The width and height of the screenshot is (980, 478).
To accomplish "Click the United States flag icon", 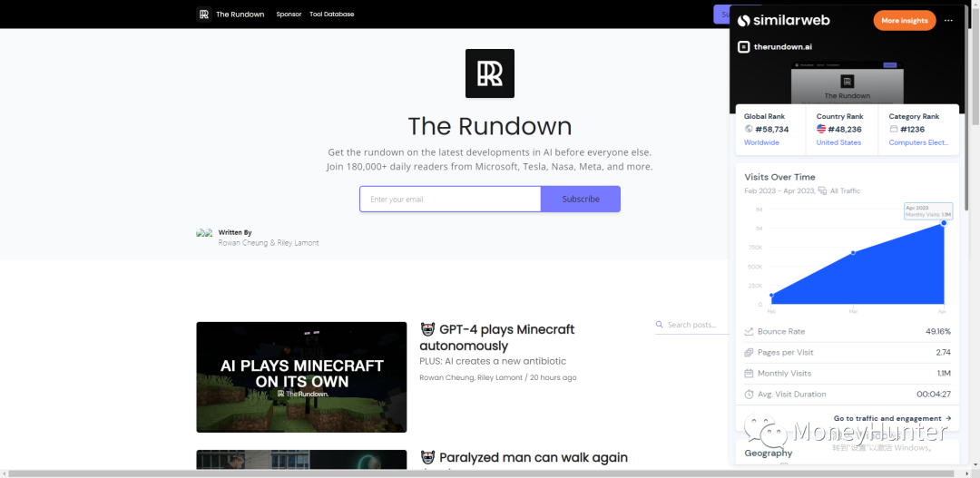I will (821, 130).
